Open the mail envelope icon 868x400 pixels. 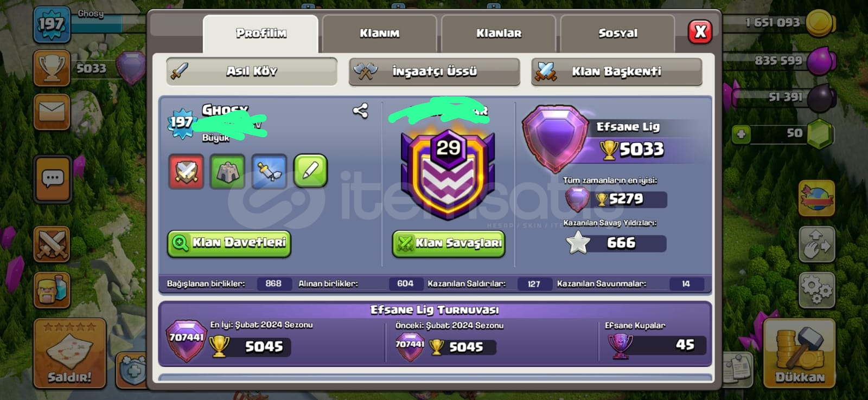(52, 112)
